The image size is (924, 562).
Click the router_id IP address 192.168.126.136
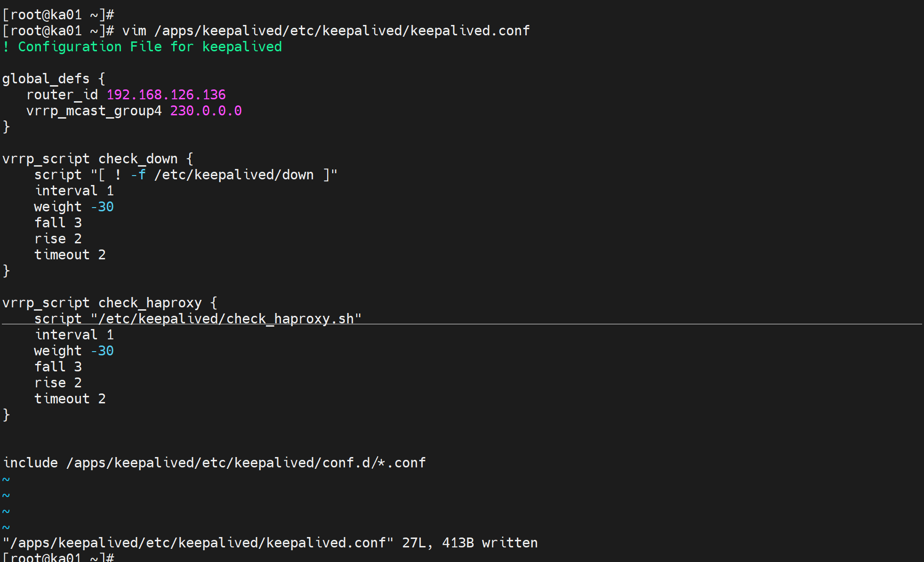pyautogui.click(x=166, y=95)
